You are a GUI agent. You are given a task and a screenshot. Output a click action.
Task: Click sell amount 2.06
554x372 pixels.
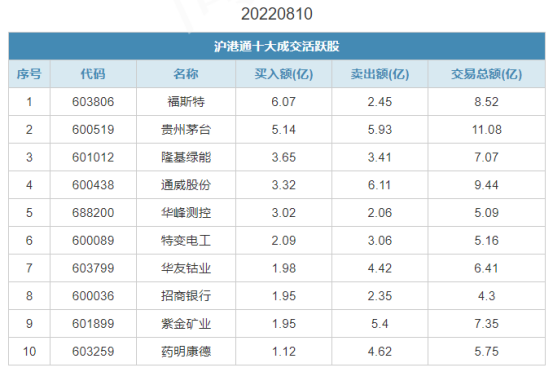380,213
